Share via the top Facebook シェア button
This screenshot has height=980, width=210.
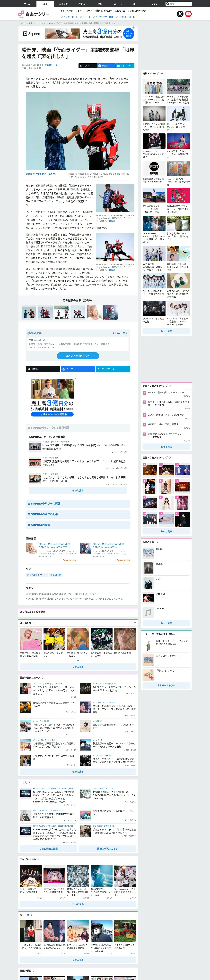coord(106,66)
